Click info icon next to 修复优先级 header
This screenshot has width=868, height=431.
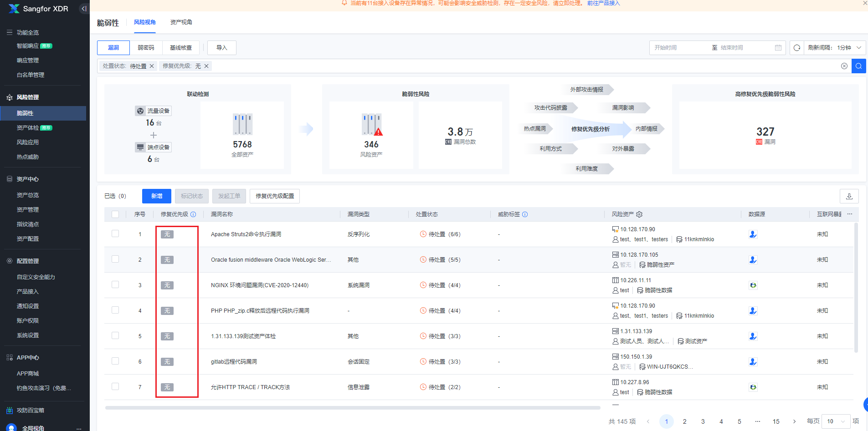[x=193, y=214]
